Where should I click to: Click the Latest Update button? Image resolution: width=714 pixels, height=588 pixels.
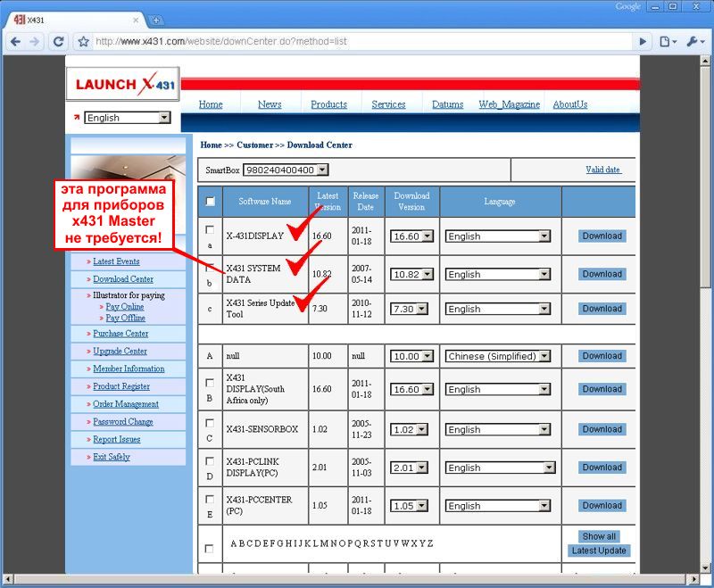pyautogui.click(x=599, y=551)
